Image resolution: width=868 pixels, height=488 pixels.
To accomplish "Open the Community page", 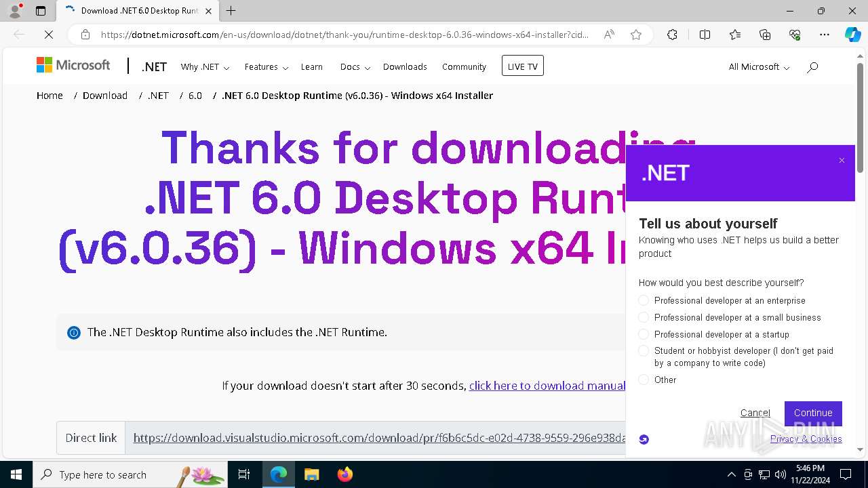I will tap(464, 66).
